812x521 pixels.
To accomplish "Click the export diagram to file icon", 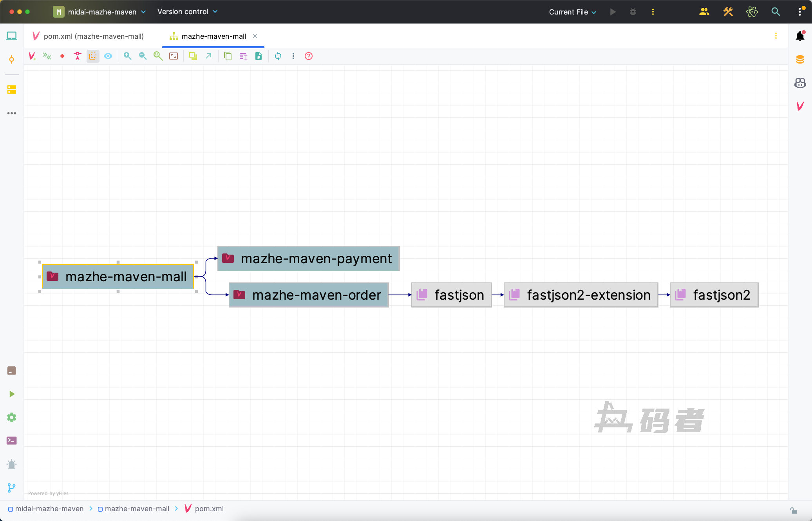I will (259, 56).
